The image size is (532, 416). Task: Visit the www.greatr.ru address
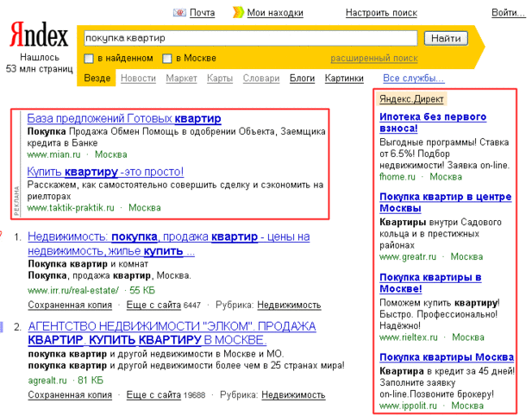tap(408, 256)
